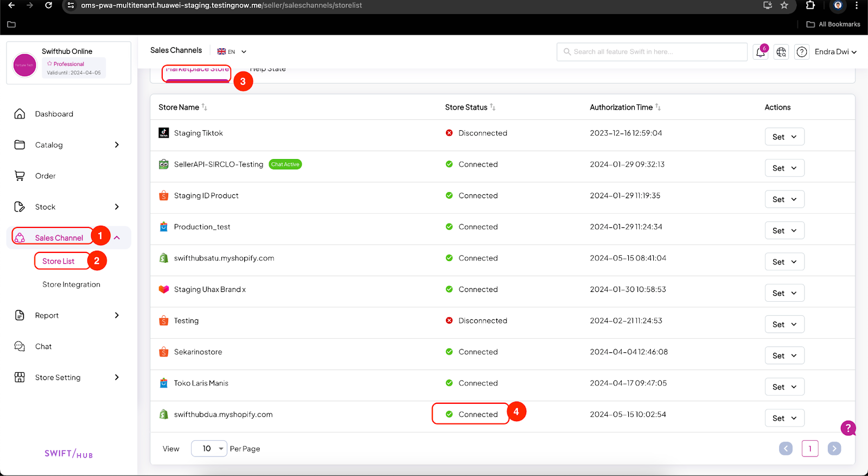The width and height of the screenshot is (868, 476).
Task: Open Set dropdown for swifthubdua.myshopify.com
Action: (x=784, y=418)
